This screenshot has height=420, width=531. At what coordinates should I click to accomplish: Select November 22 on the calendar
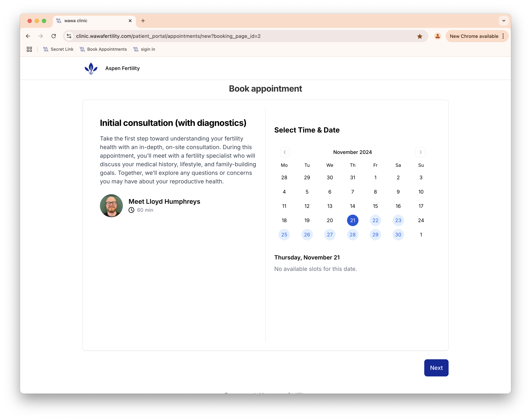point(375,220)
